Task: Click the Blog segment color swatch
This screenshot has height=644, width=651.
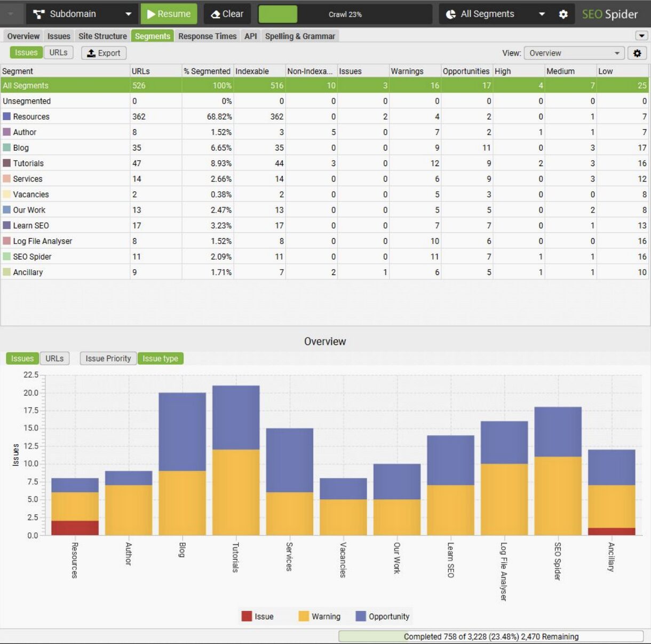Action: pyautogui.click(x=7, y=147)
